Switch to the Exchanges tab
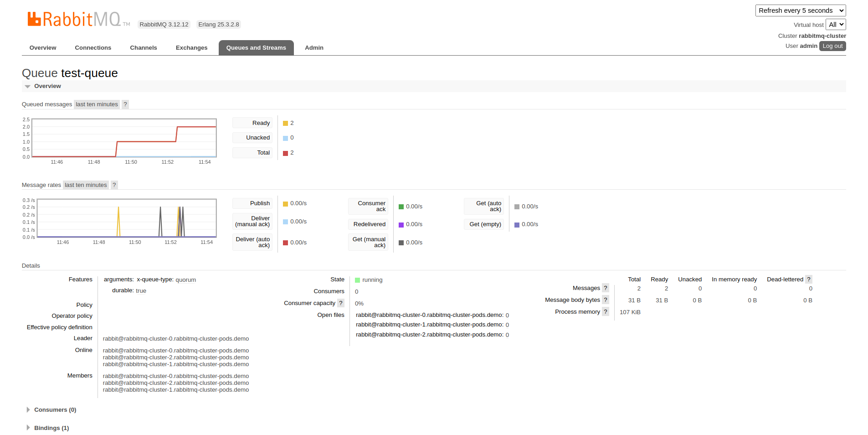The width and height of the screenshot is (868, 435). (x=191, y=48)
